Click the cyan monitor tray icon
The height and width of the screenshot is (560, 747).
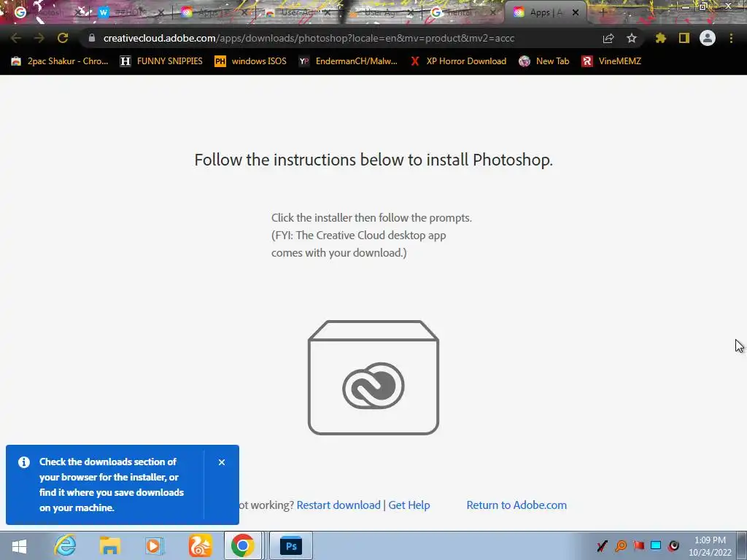[656, 545]
